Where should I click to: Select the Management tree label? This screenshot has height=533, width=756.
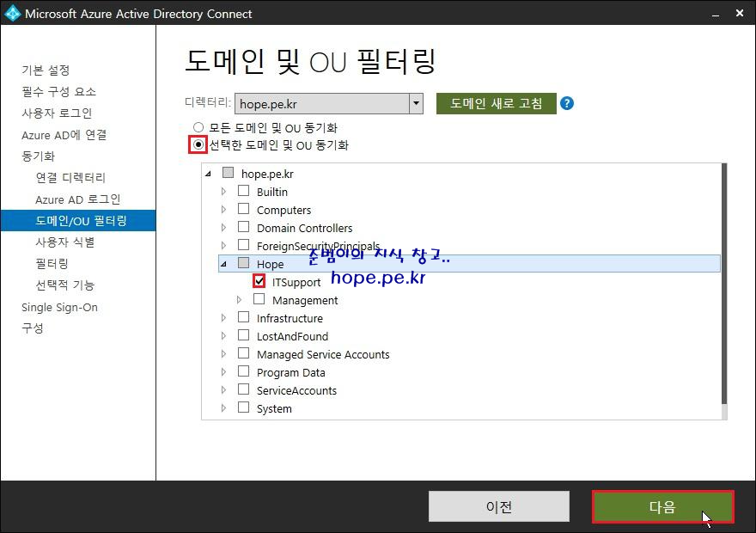click(305, 300)
